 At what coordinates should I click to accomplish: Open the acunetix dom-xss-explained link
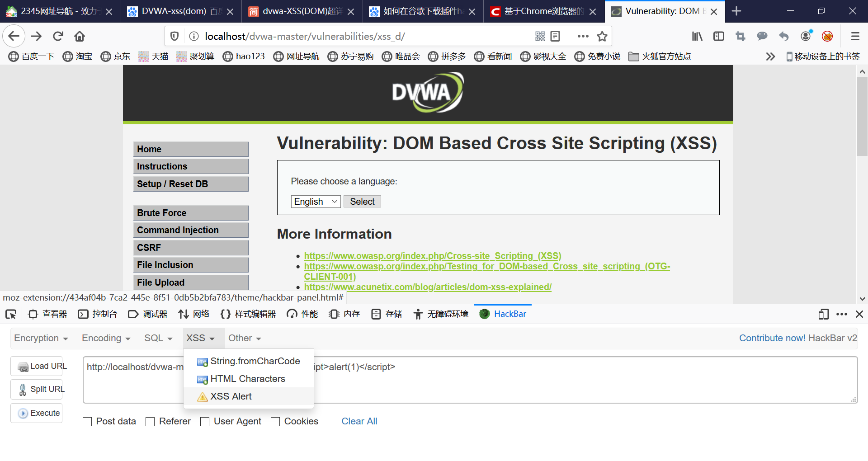point(428,287)
